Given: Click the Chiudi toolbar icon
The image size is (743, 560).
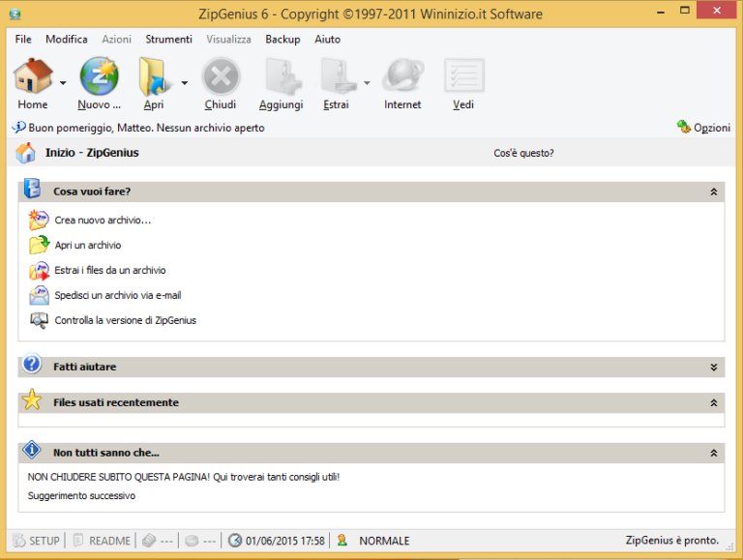Looking at the screenshot, I should 221,76.
